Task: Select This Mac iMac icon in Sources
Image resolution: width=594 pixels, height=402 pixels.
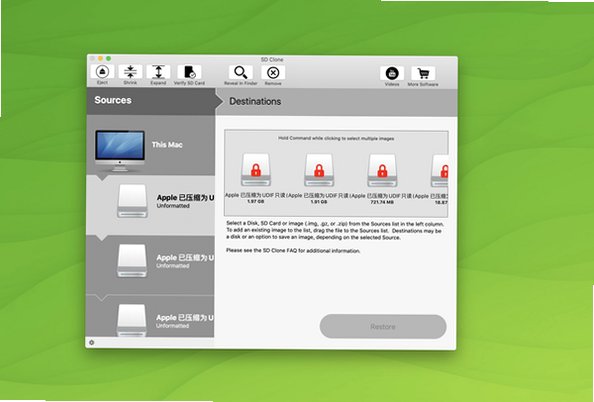Action: pos(120,150)
